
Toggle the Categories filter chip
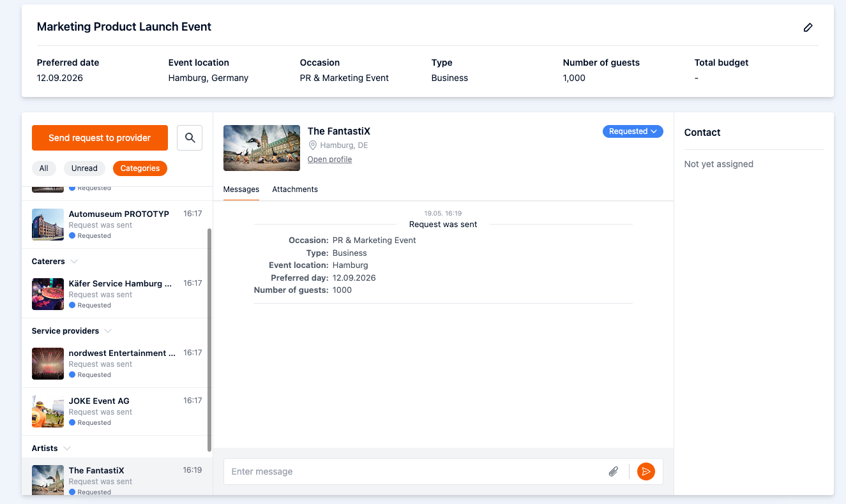(x=140, y=168)
